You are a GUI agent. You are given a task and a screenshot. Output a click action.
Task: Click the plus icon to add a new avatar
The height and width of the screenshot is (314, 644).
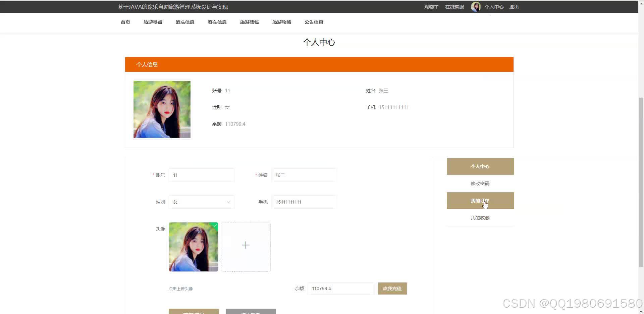246,245
